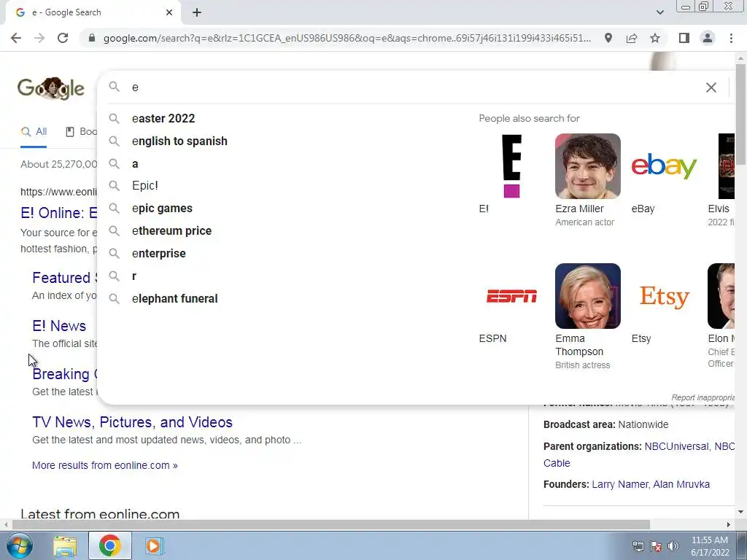Bookmark this page with the star icon
The height and width of the screenshot is (560, 747).
tap(655, 38)
